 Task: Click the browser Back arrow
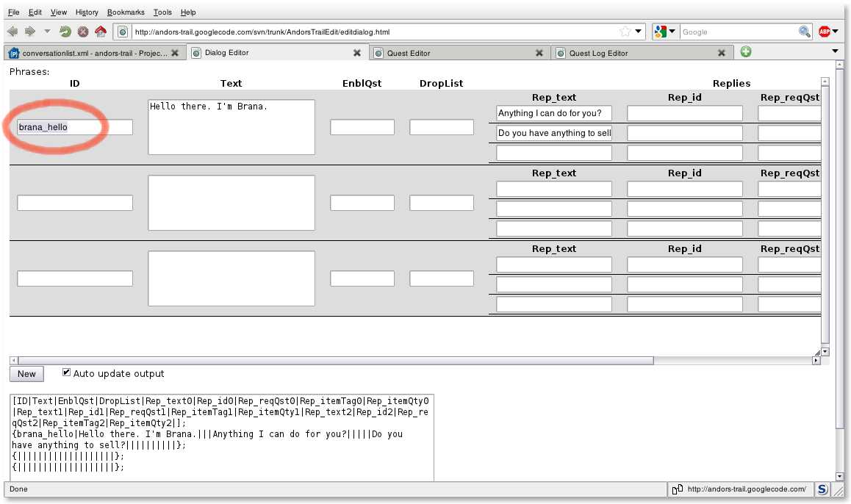coord(12,32)
